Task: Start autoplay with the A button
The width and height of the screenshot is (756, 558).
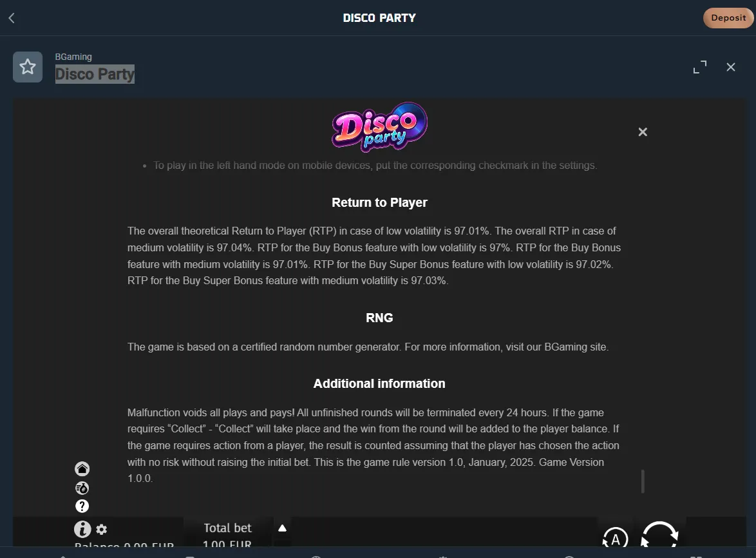Action: pyautogui.click(x=615, y=538)
